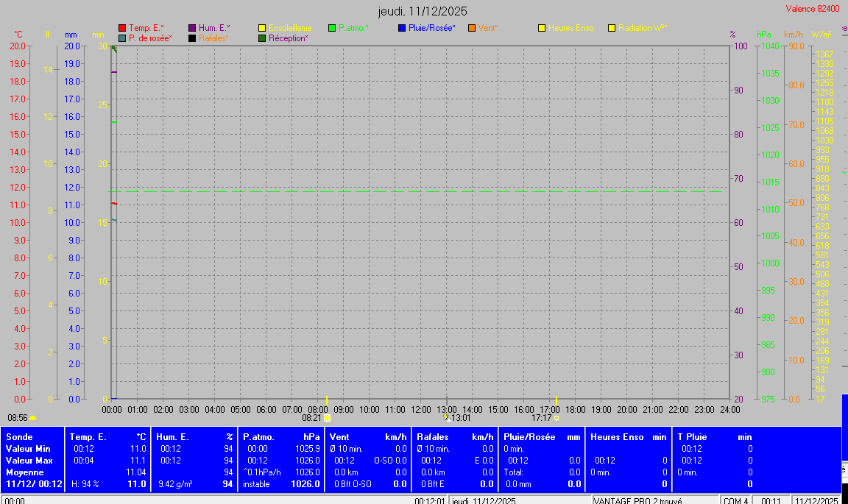
Task: Click the yellow Heures Enso legend square
Action: coord(542,28)
